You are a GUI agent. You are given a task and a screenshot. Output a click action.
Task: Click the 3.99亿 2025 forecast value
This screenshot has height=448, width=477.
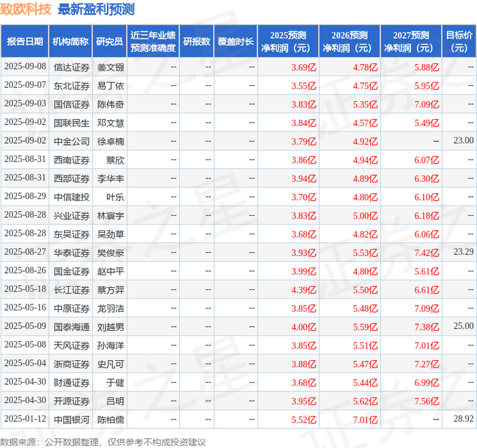[x=304, y=272]
